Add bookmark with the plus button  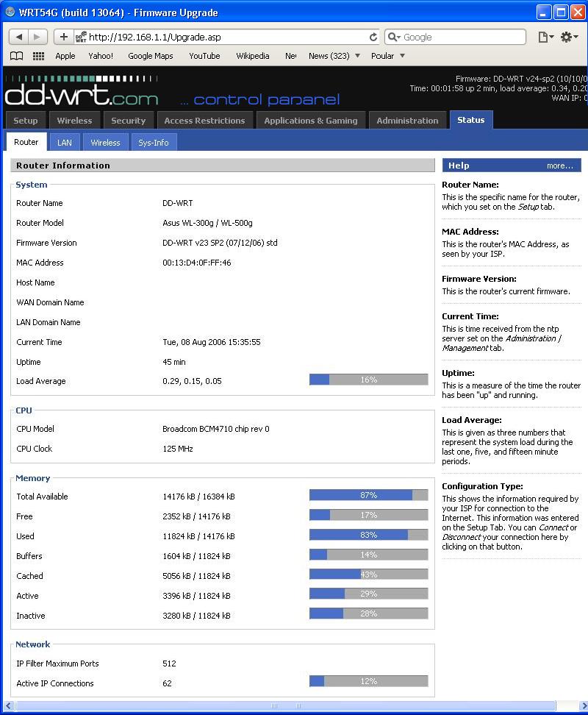pyautogui.click(x=64, y=37)
